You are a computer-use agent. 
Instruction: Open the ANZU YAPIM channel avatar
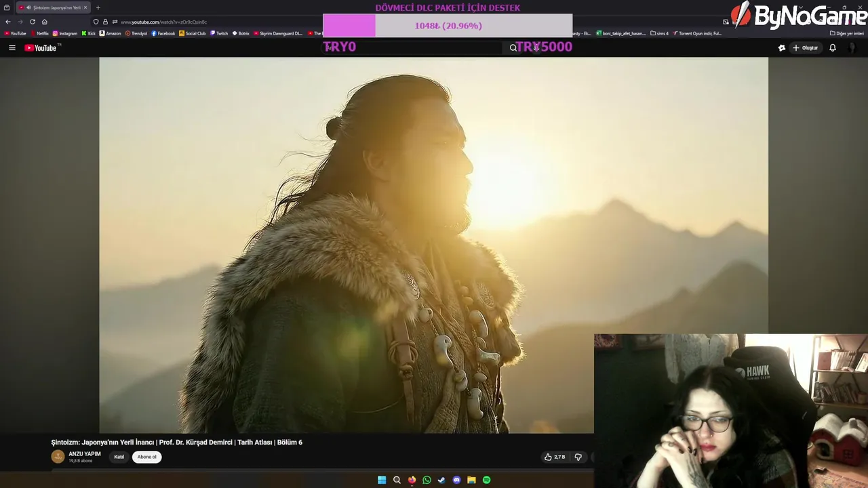[58, 457]
